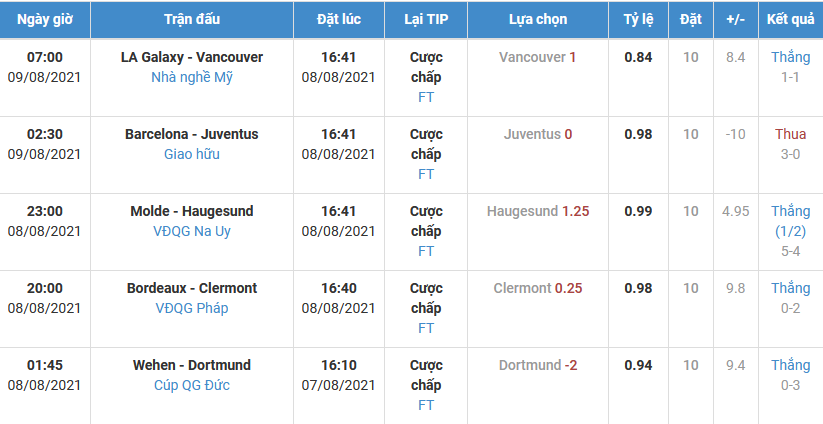Click the Ngày giờ column header

pos(44,19)
